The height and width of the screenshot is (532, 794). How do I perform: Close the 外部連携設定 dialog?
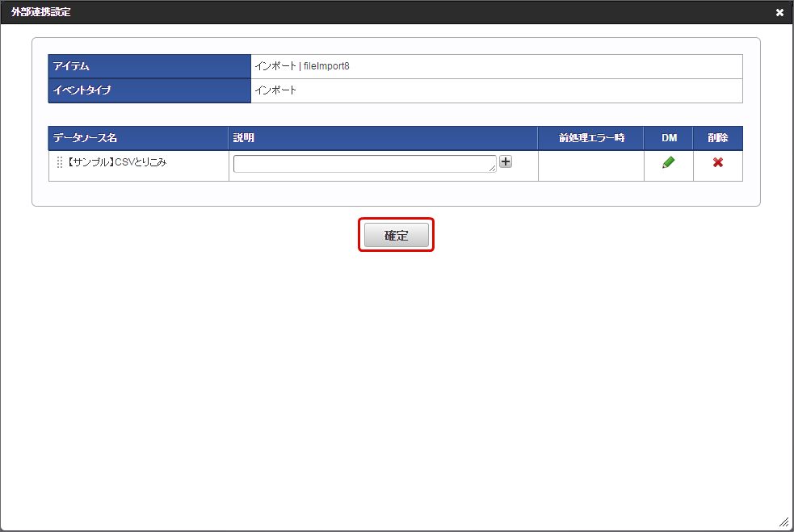[x=779, y=13]
